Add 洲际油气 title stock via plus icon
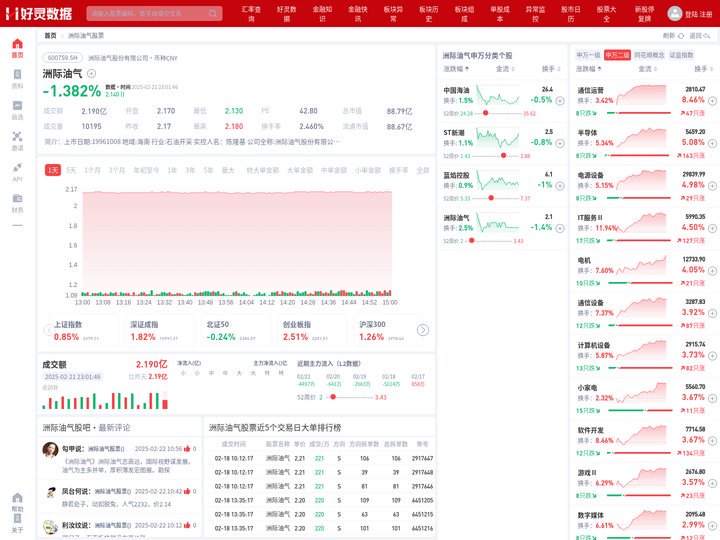 (x=91, y=73)
